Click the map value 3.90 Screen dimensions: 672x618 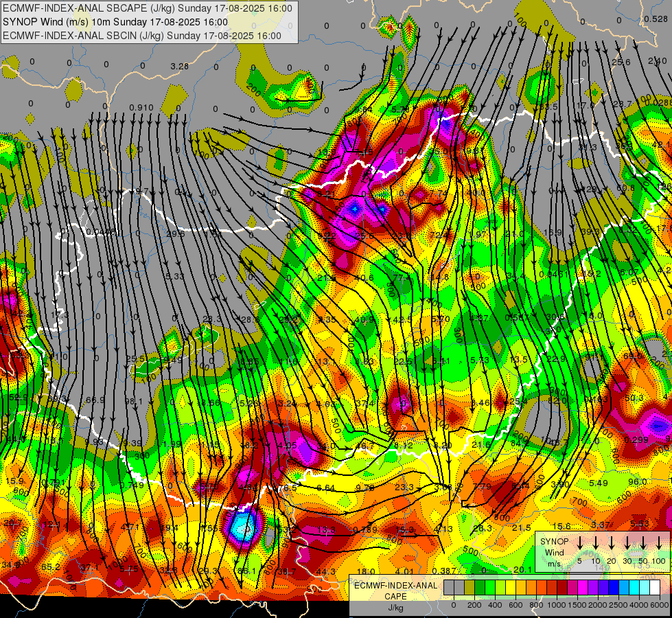pos(559,484)
